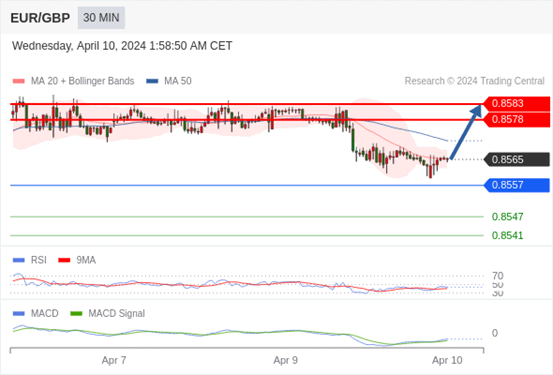Image resolution: width=553 pixels, height=375 pixels.
Task: Click the Apr 10 date axis label
Action: (x=447, y=360)
